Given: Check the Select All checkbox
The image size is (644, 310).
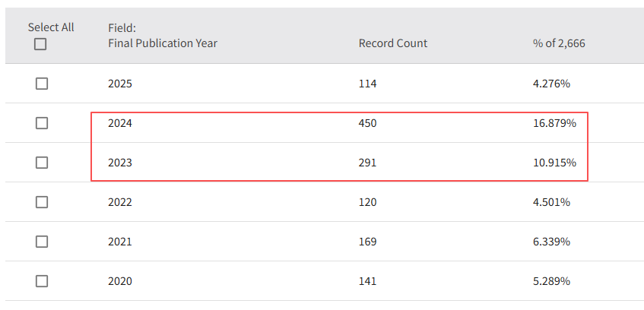Looking at the screenshot, I should click(x=40, y=45).
